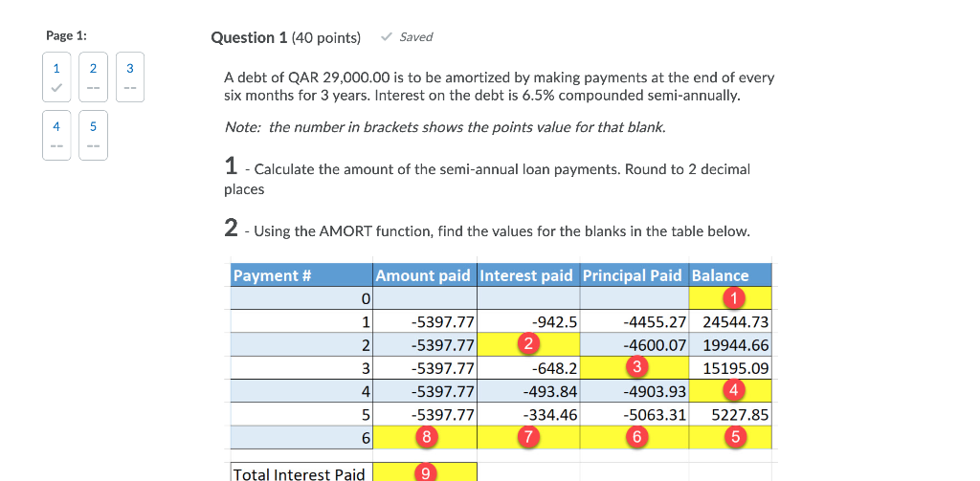Navigate to question 4 box
Screen dimensions: 980x481
(x=56, y=136)
